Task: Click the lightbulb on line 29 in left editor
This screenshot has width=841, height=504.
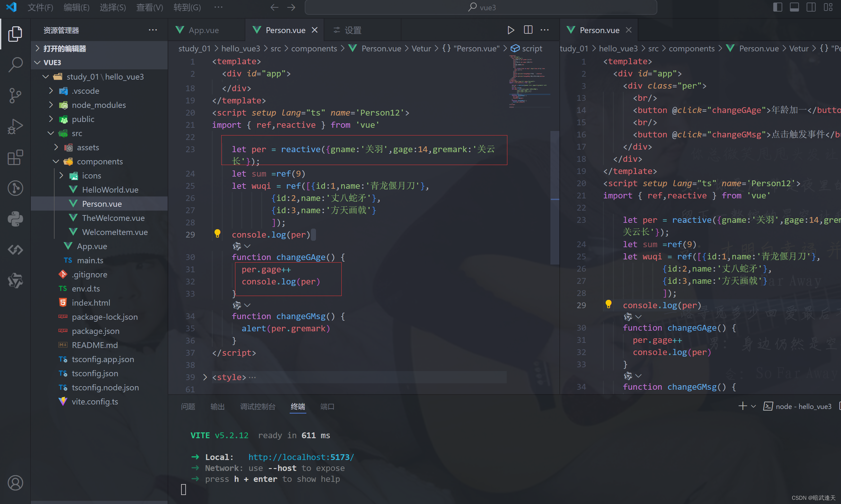Action: tap(217, 233)
